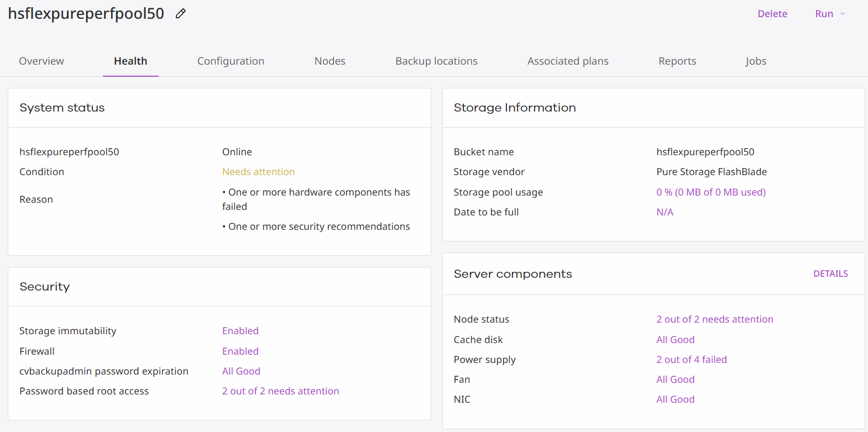
Task: Click Storage immutability Enabled link
Action: tap(240, 331)
